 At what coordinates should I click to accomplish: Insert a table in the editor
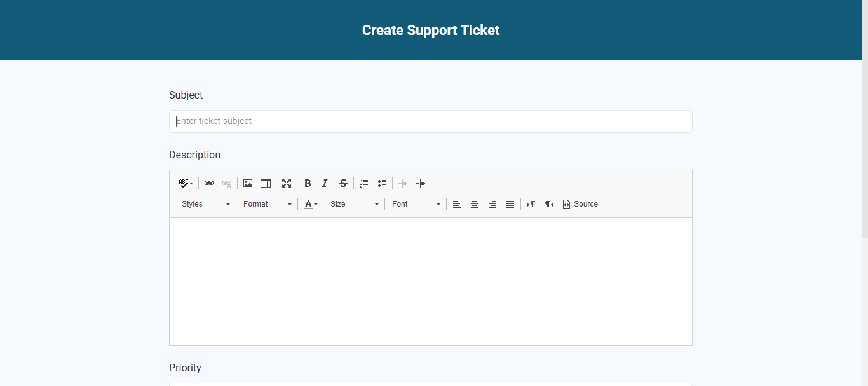(x=266, y=183)
